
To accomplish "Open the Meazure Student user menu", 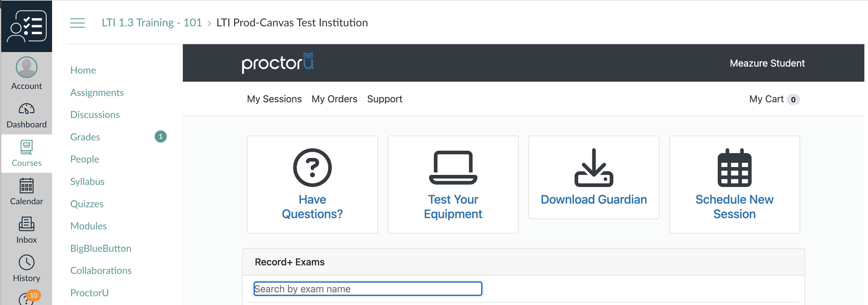I will click(x=767, y=63).
